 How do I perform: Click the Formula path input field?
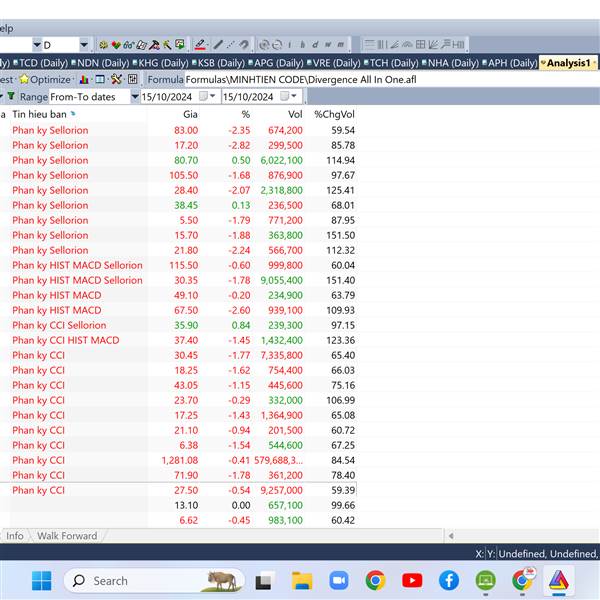(392, 80)
